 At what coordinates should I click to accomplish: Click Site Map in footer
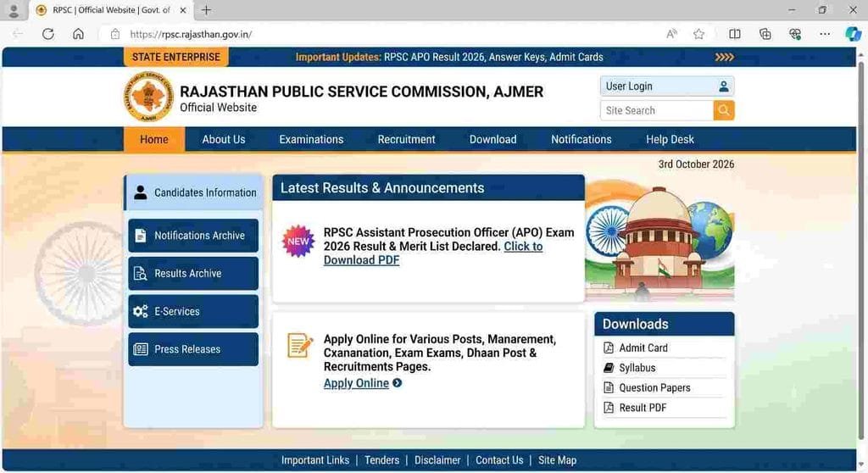[557, 460]
